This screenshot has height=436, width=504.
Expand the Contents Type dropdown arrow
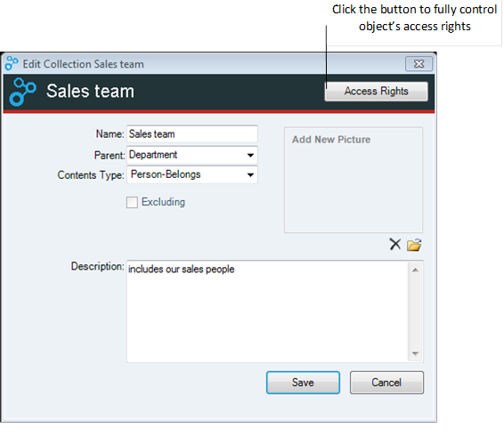250,175
